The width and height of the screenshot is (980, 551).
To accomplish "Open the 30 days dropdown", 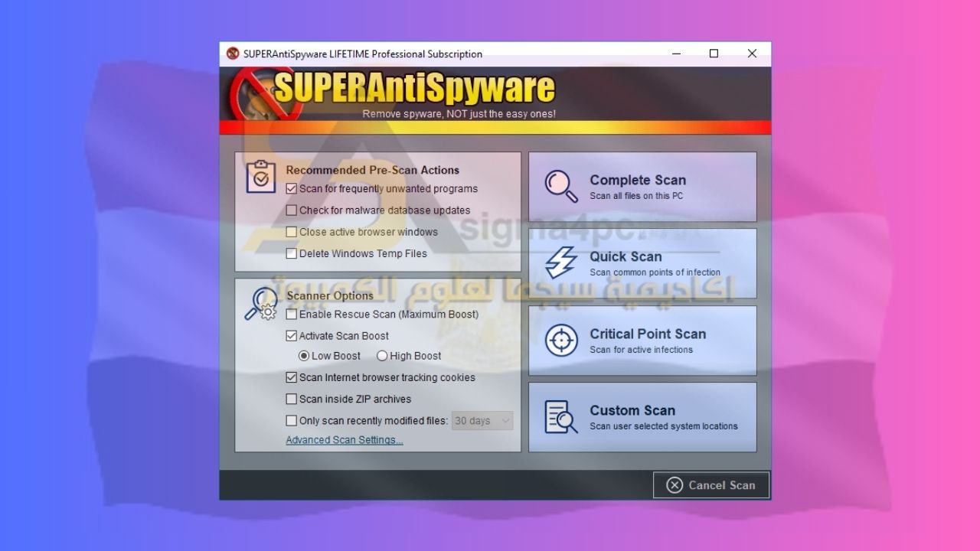I will point(482,421).
